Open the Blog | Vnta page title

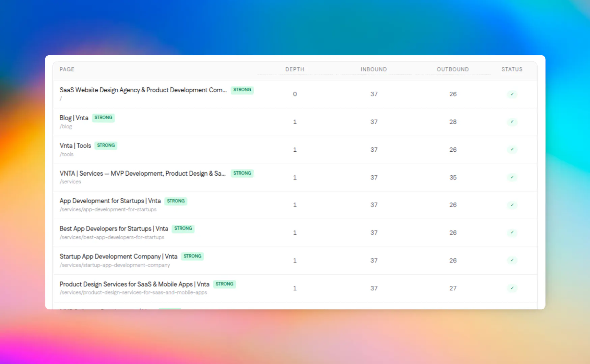coord(74,118)
